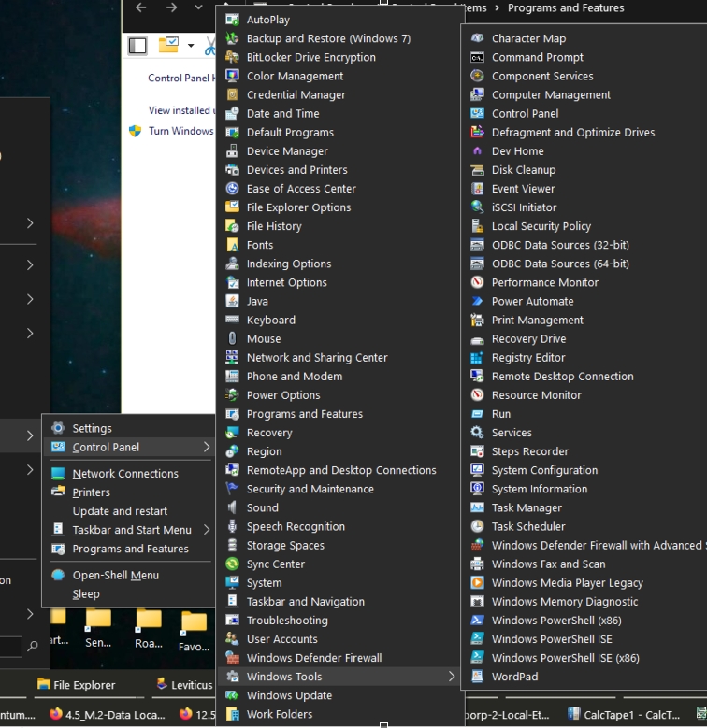Click the Firefox 4.5_M.2-Data Loca taskbar item
Image resolution: width=707 pixels, height=728 pixels.
108,715
